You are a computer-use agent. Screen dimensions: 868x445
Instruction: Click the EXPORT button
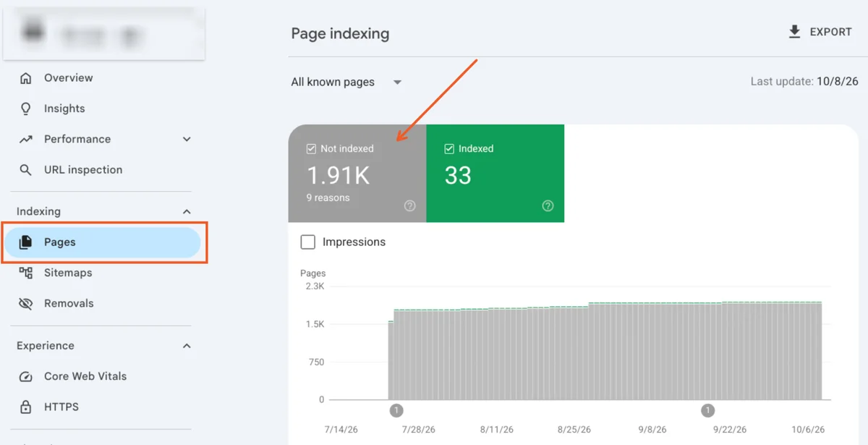820,32
